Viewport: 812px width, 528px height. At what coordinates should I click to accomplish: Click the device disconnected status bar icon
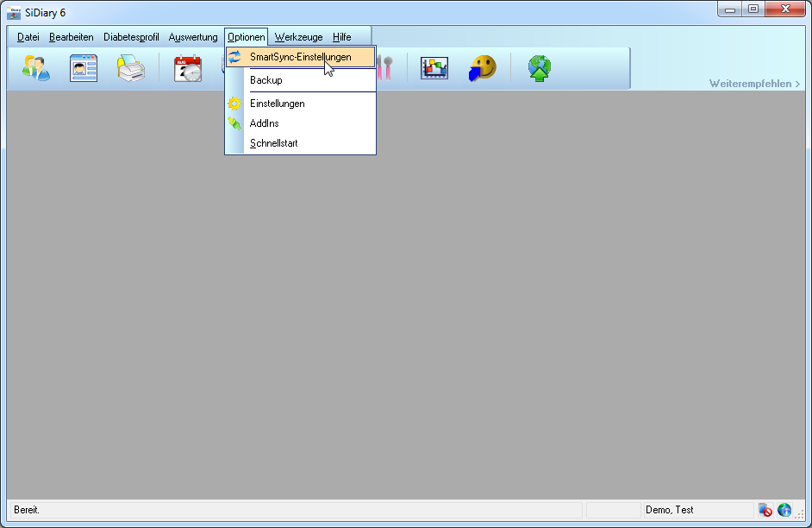tap(765, 510)
